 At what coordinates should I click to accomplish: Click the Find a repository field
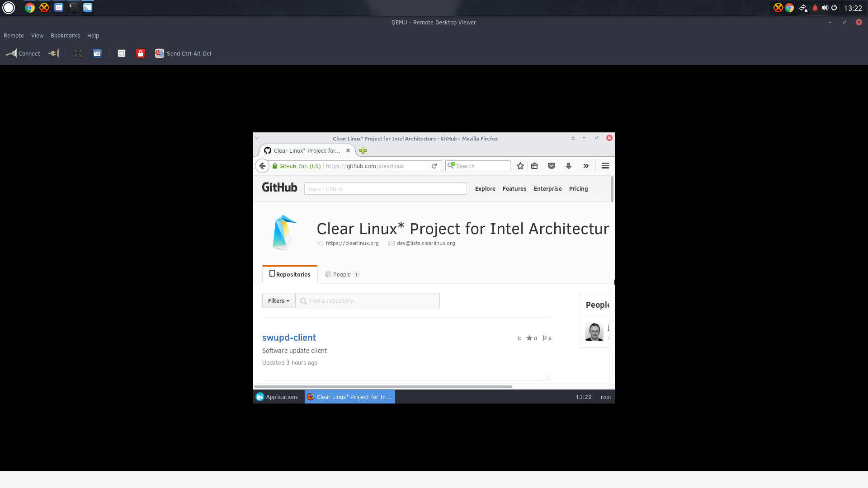pos(368,301)
